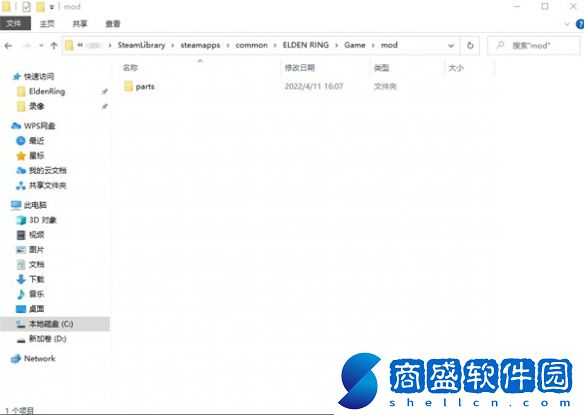Select 此电脑 in the navigation pane
The image size is (584, 415).
tap(35, 205)
